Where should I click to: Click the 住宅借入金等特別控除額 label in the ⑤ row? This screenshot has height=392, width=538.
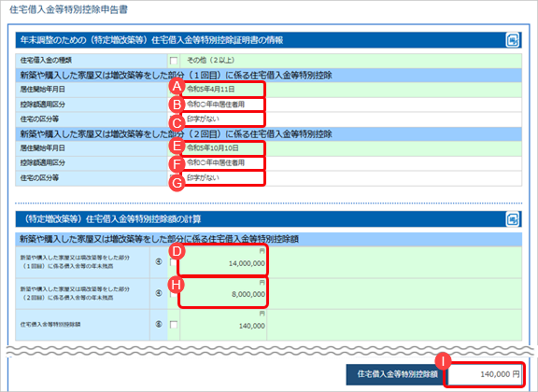[50, 324]
